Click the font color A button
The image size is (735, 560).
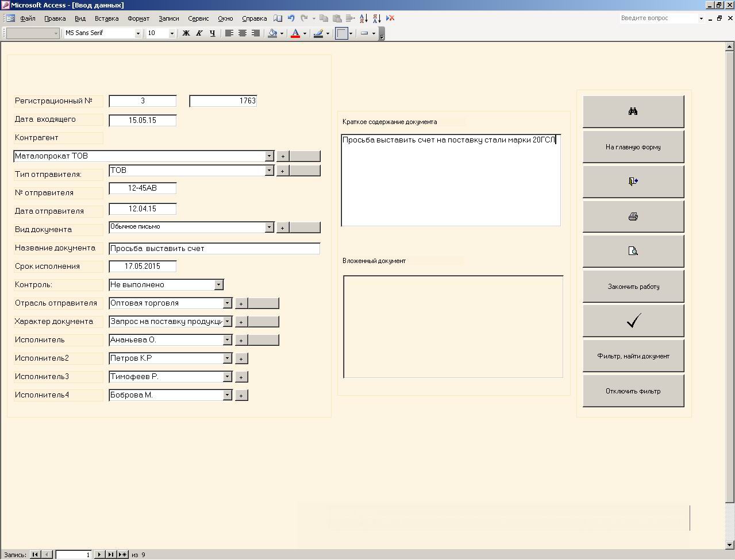295,33
